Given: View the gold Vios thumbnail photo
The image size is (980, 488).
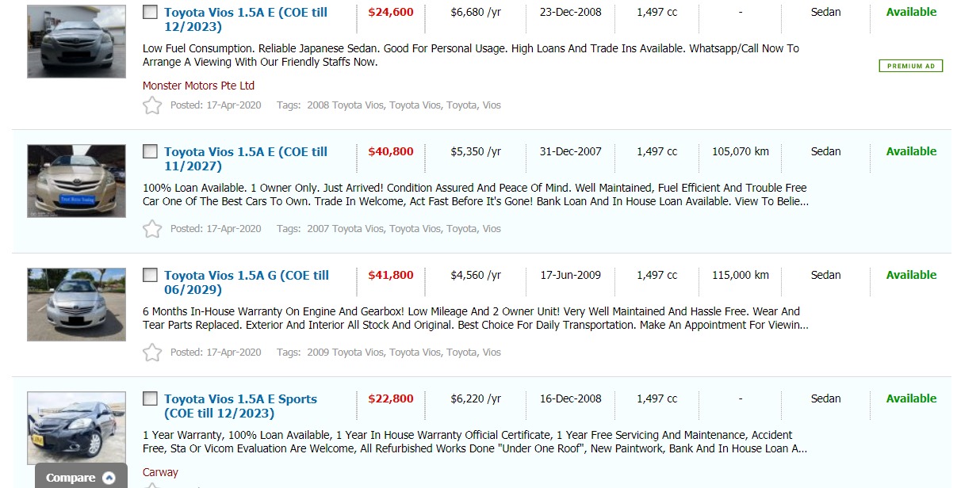Looking at the screenshot, I should pyautogui.click(x=76, y=181).
